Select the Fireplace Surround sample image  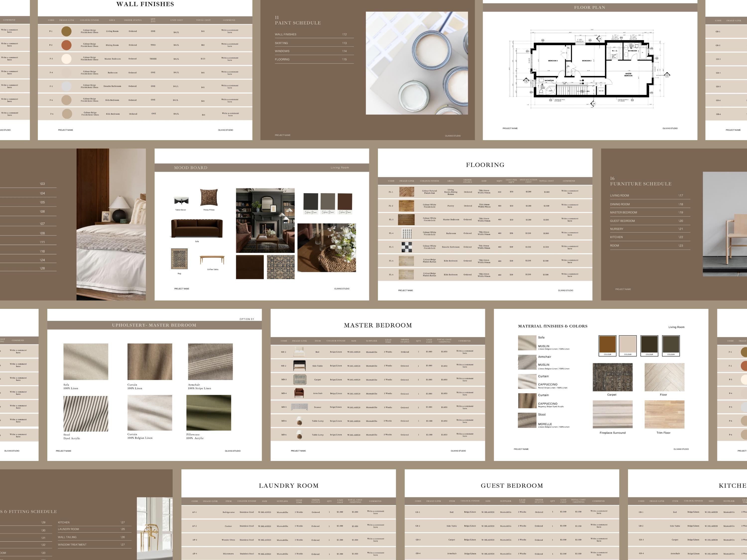[613, 414]
